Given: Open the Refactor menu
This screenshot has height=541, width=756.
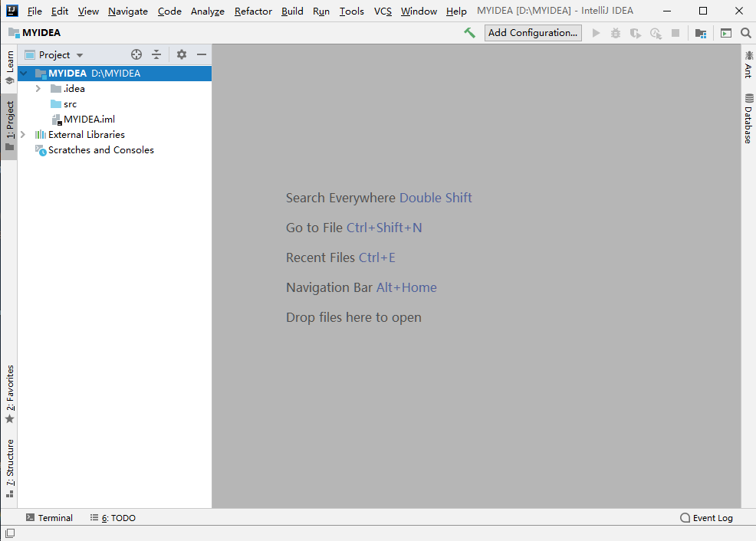Looking at the screenshot, I should tap(253, 11).
